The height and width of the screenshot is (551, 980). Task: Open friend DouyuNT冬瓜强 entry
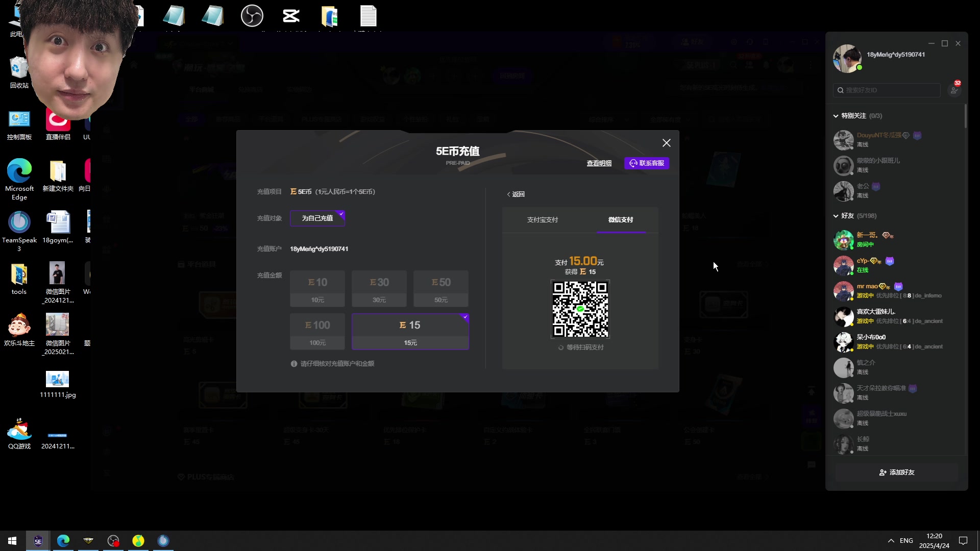coord(896,140)
